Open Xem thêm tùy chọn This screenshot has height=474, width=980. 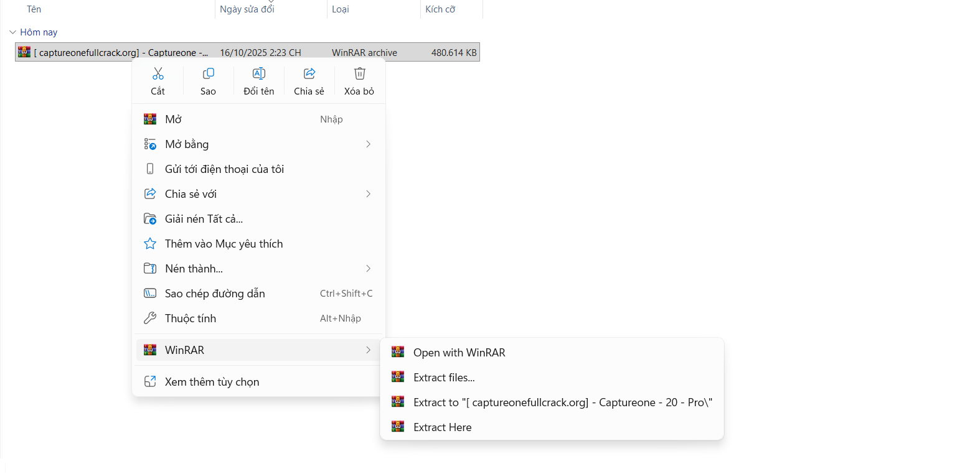click(212, 382)
